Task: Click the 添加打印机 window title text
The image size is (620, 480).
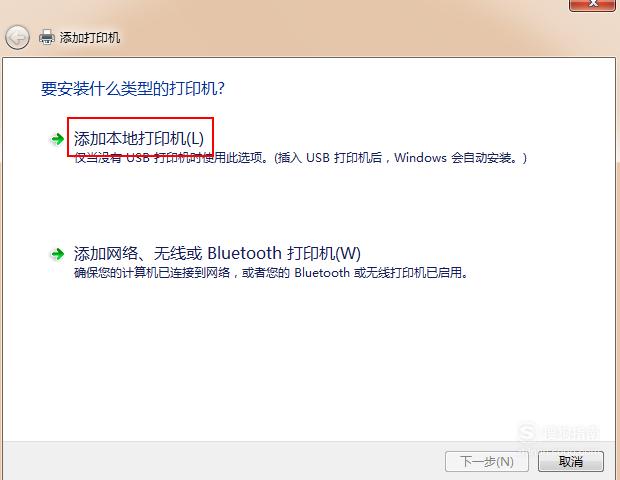Action: pyautogui.click(x=90, y=38)
